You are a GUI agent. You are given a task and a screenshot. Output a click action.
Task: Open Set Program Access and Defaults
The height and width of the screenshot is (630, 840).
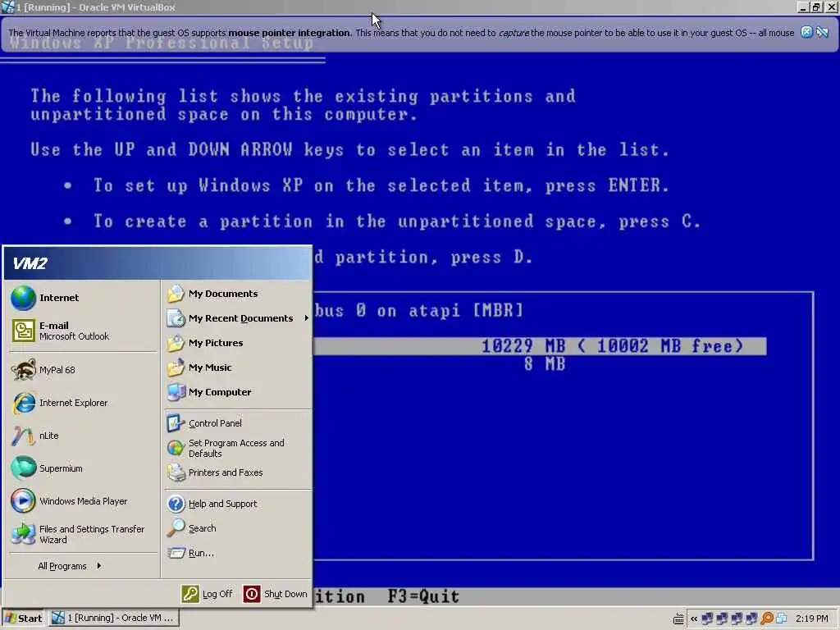point(238,448)
